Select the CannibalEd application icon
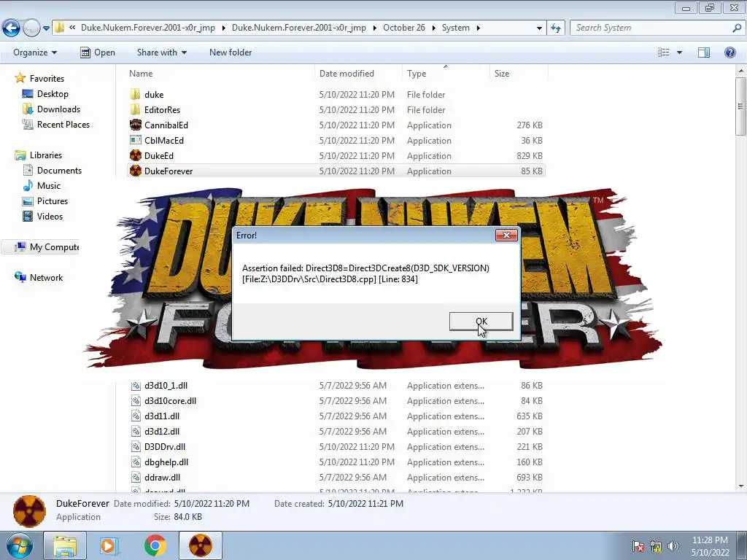This screenshot has width=747, height=560. (x=136, y=125)
